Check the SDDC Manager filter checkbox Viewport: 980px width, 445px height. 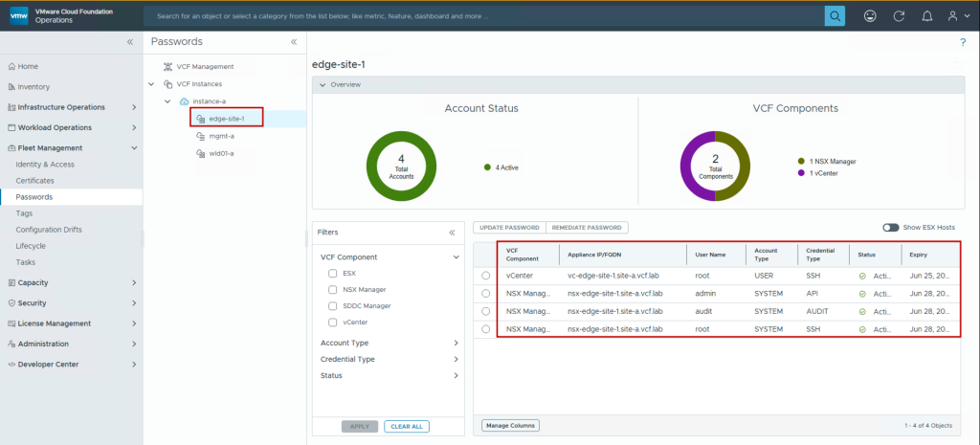tap(332, 305)
